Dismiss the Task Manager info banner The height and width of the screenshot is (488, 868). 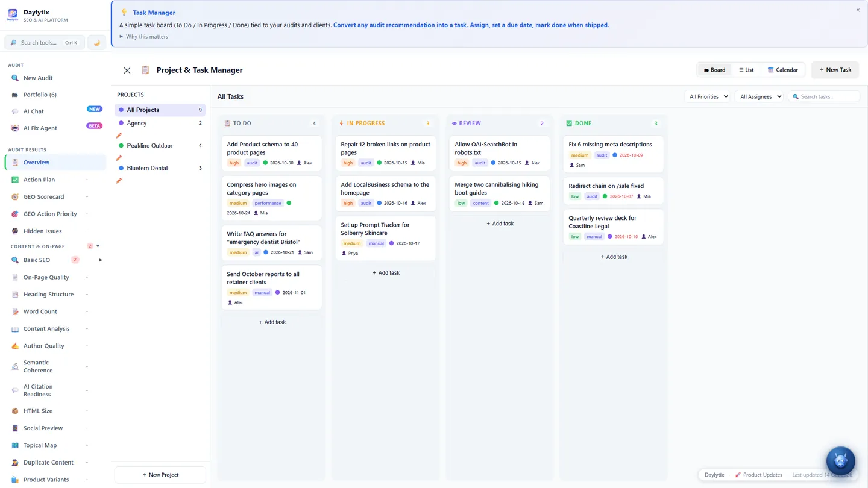click(x=858, y=10)
